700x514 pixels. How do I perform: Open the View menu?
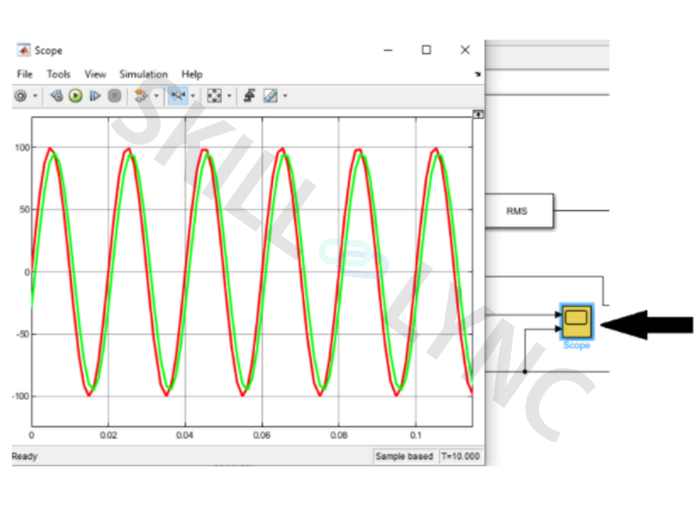(95, 74)
